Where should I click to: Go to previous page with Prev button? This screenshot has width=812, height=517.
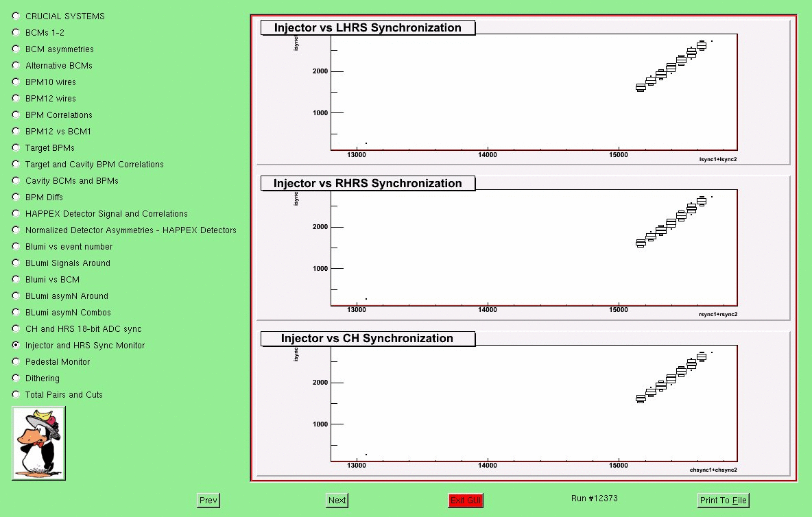pyautogui.click(x=208, y=500)
